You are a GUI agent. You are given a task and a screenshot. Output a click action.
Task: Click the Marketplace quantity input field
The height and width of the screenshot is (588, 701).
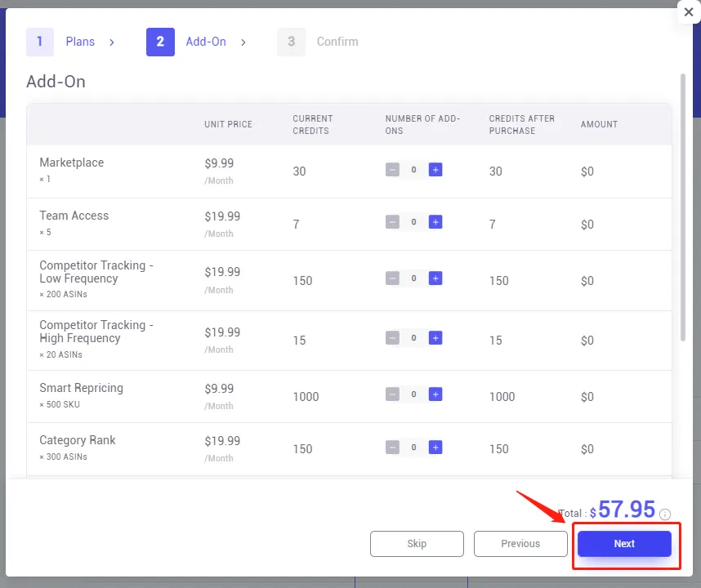point(414,170)
